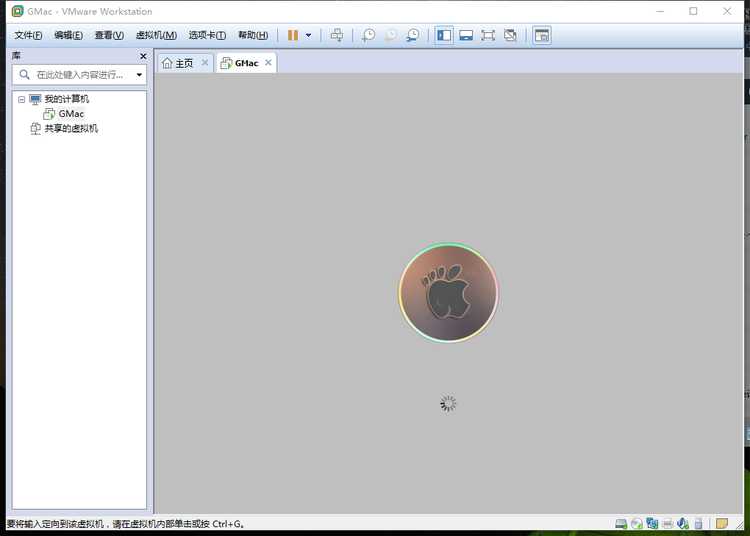The image size is (750, 536).
Task: Toggle the thumbnail bar view
Action: tap(466, 35)
